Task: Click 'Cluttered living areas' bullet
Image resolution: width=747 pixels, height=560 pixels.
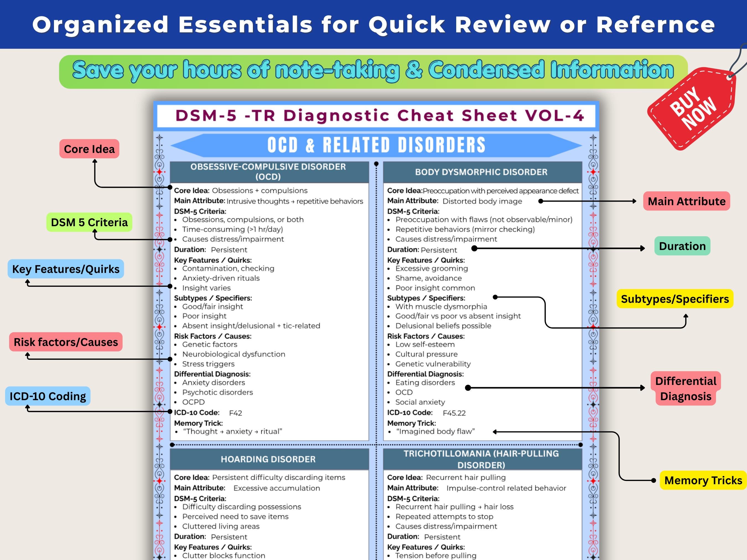Action: 221,526
